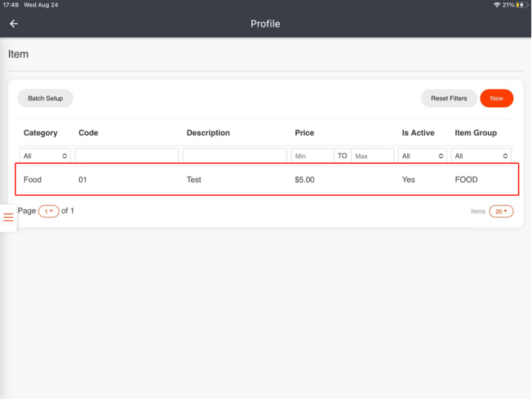Screen dimensions: 532x399
Task: Click the Batch Setup button
Action: (x=45, y=98)
